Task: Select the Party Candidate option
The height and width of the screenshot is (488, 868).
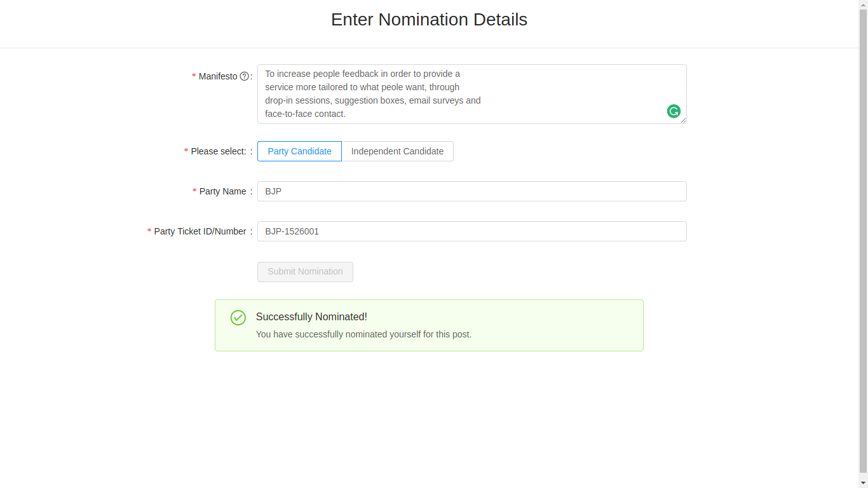Action: pyautogui.click(x=299, y=151)
